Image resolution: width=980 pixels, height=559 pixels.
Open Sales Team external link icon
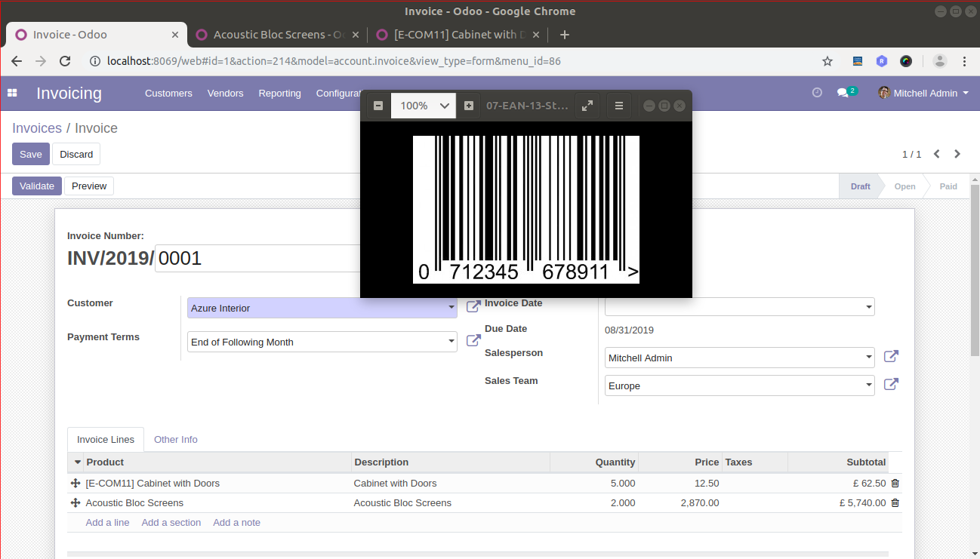(x=891, y=384)
